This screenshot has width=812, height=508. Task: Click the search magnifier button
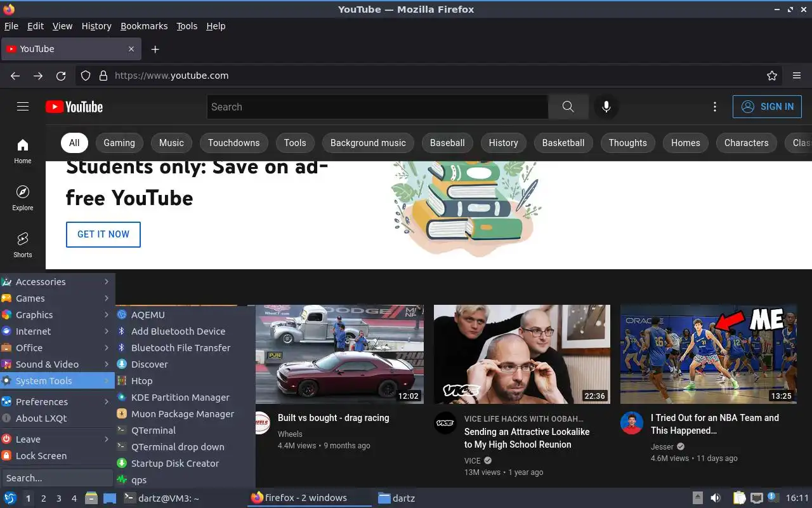[x=568, y=107]
